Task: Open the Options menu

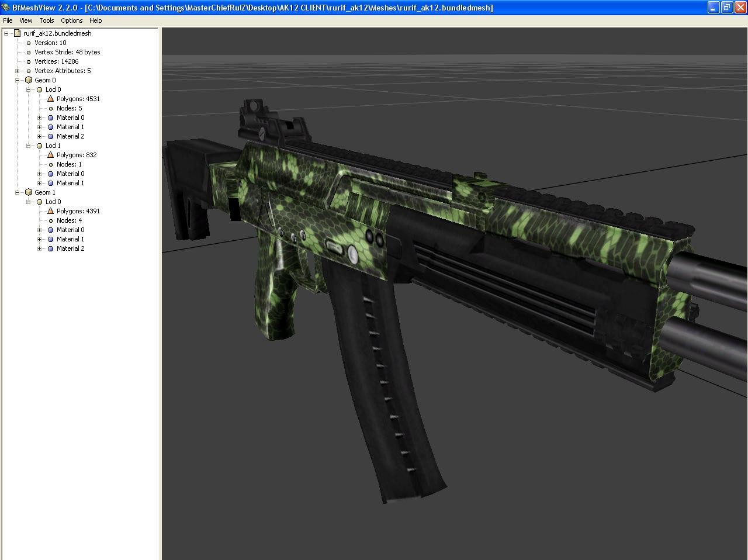Action: [71, 20]
